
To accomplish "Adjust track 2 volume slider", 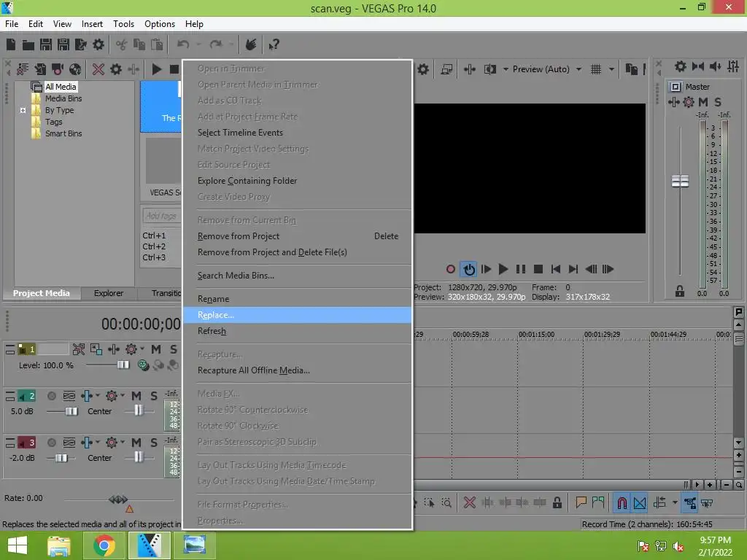I will click(71, 411).
